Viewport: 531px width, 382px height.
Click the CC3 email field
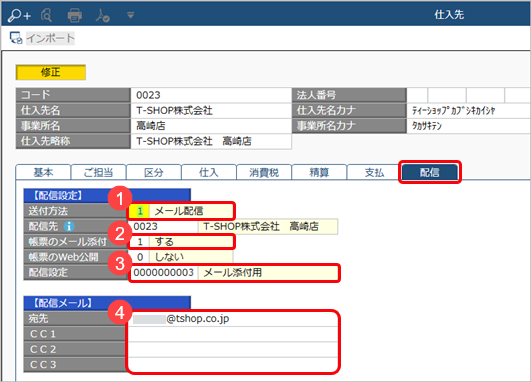234,364
